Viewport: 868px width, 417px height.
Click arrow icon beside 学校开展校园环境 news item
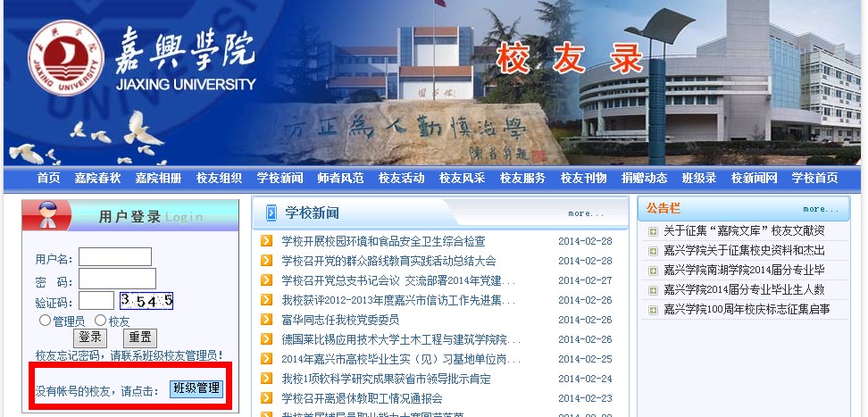coord(266,241)
